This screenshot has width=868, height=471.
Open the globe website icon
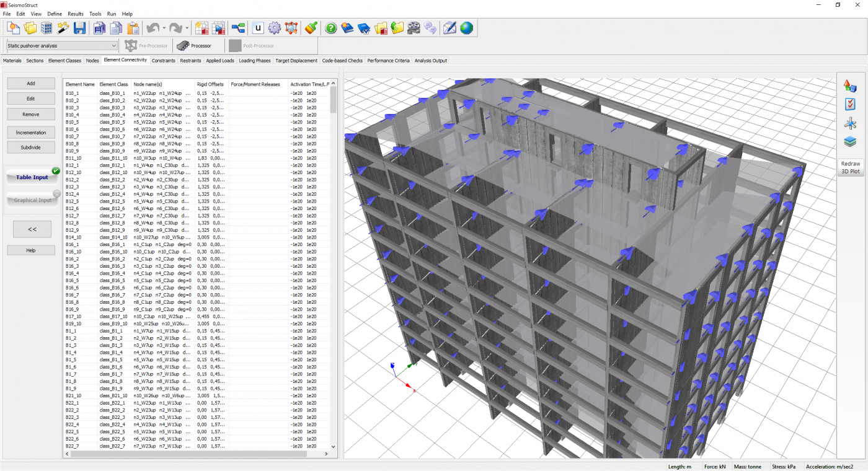click(466, 28)
